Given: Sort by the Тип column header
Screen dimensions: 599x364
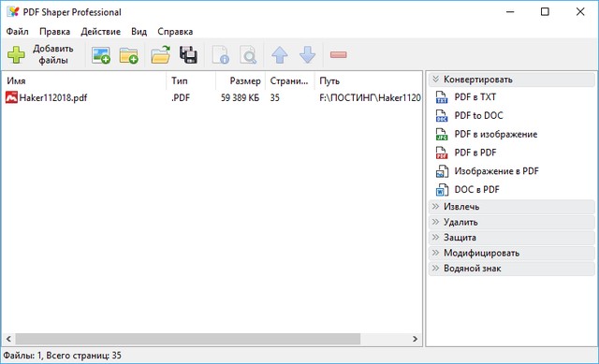Looking at the screenshot, I should tap(191, 81).
